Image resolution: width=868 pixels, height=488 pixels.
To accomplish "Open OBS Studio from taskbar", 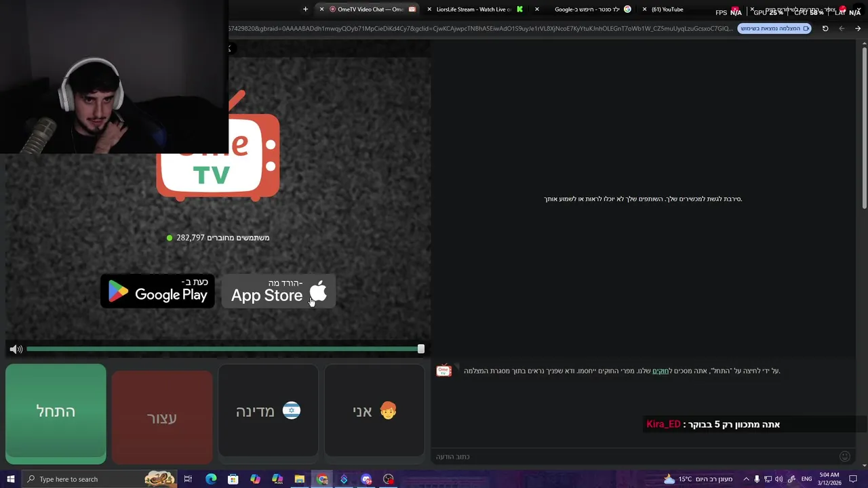I will [x=389, y=479].
